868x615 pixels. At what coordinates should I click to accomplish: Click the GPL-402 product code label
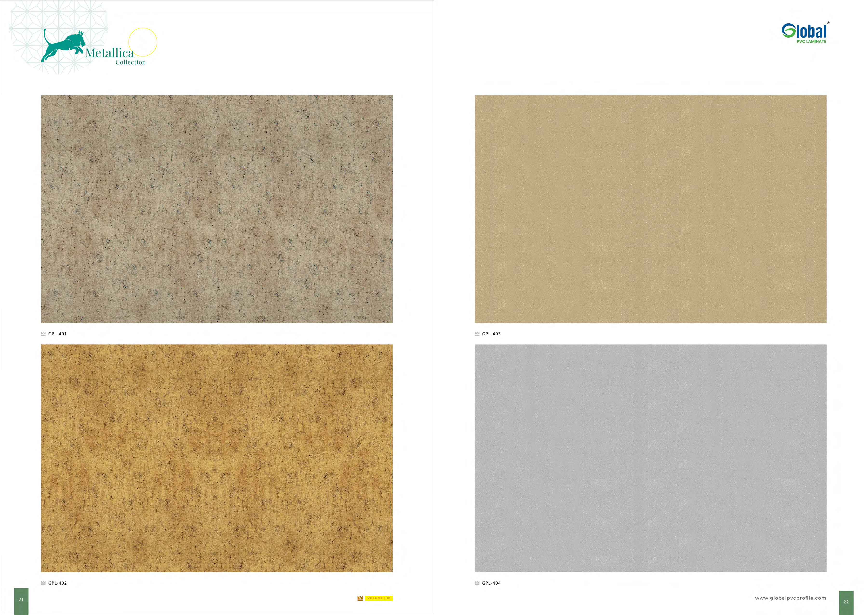point(57,583)
